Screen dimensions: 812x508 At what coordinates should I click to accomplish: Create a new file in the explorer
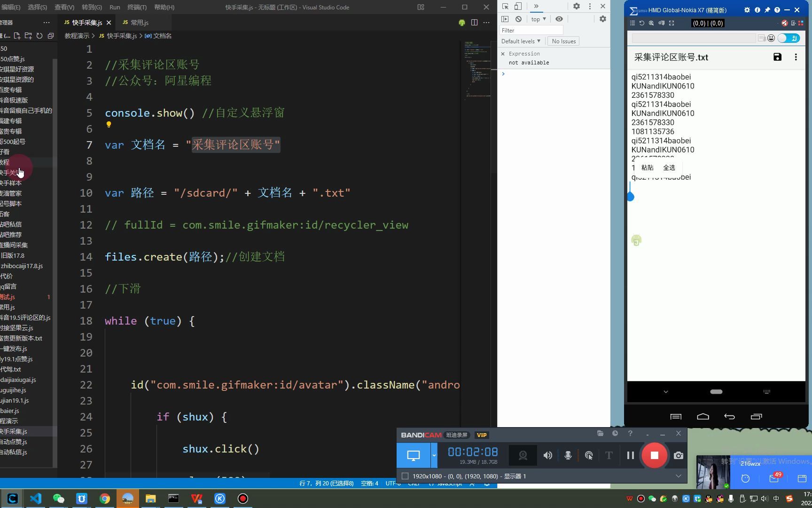pos(17,36)
